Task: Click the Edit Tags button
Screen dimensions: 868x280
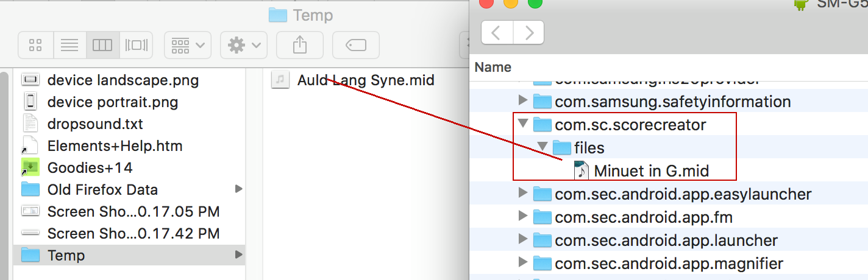Action: click(x=356, y=45)
